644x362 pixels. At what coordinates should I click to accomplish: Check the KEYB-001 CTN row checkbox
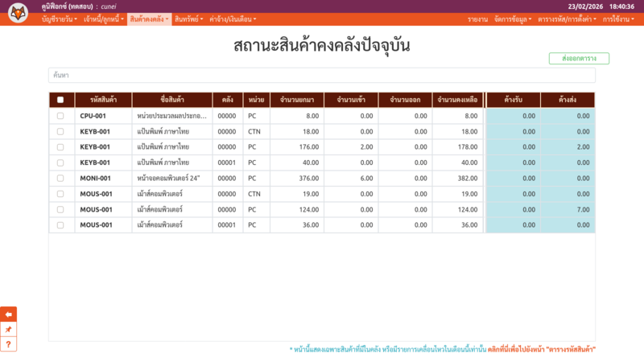[x=60, y=131]
